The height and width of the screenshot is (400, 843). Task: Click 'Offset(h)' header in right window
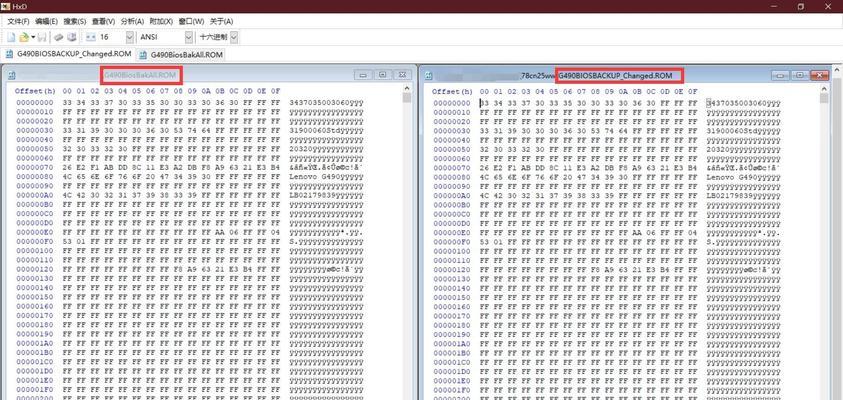click(x=452, y=91)
